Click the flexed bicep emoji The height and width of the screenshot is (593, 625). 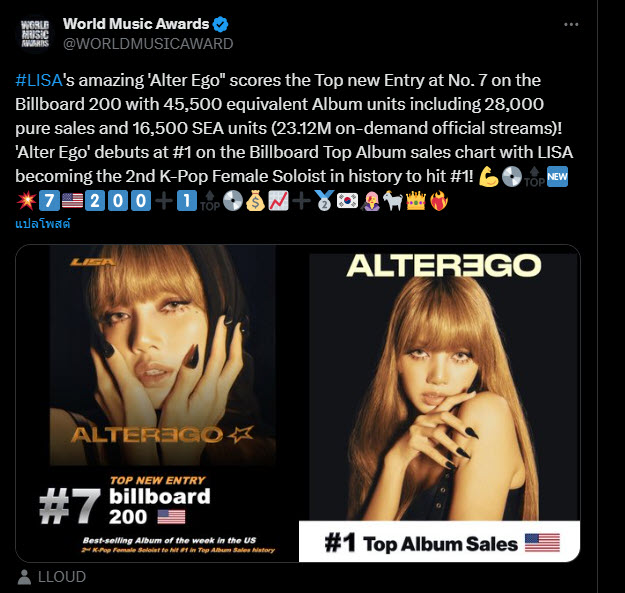pos(488,177)
